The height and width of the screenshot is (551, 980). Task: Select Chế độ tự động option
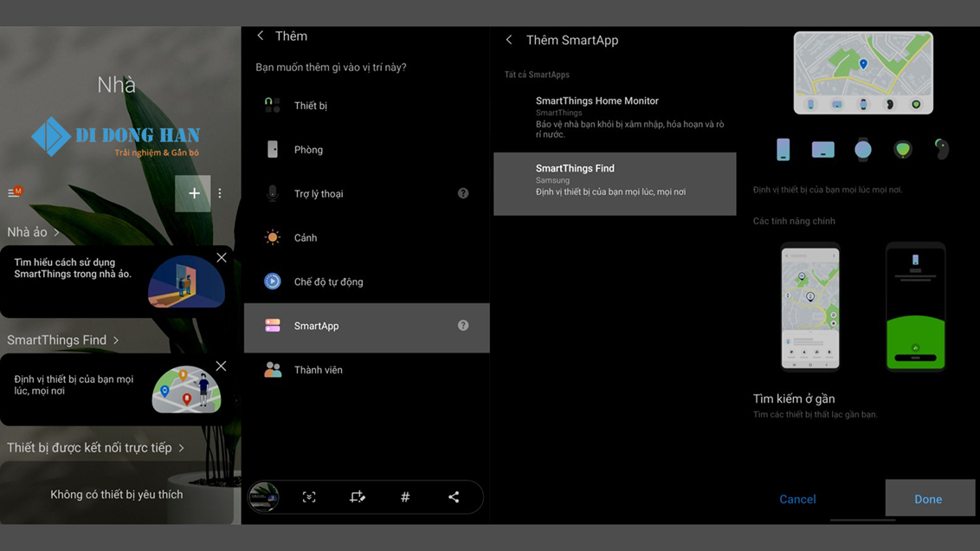point(366,282)
